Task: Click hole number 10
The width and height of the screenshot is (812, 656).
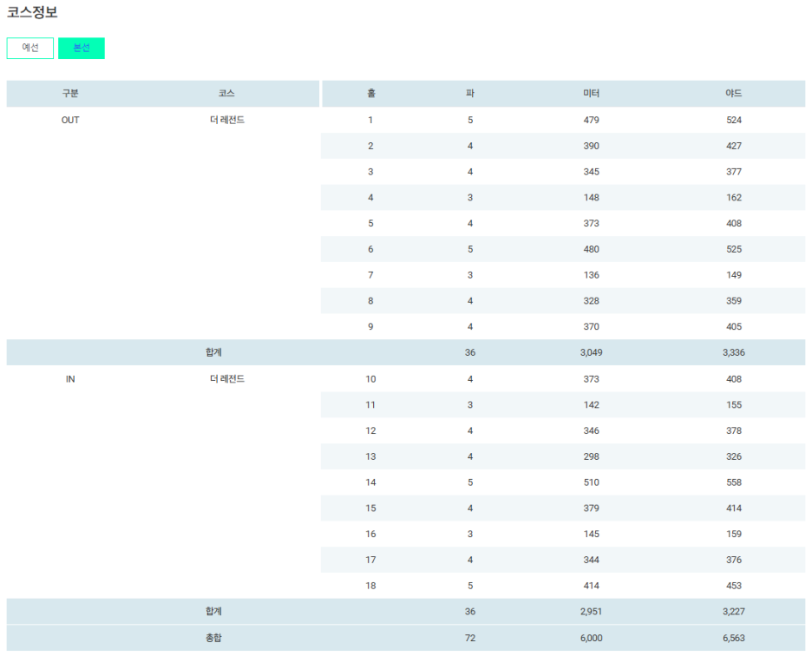Action: pos(370,379)
